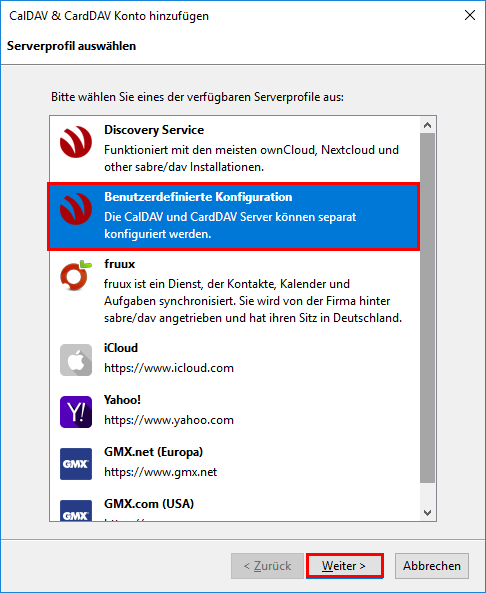Screen dimensions: 486x593
Task: Click the GMX.com (USA) logo icon
Action: click(76, 511)
